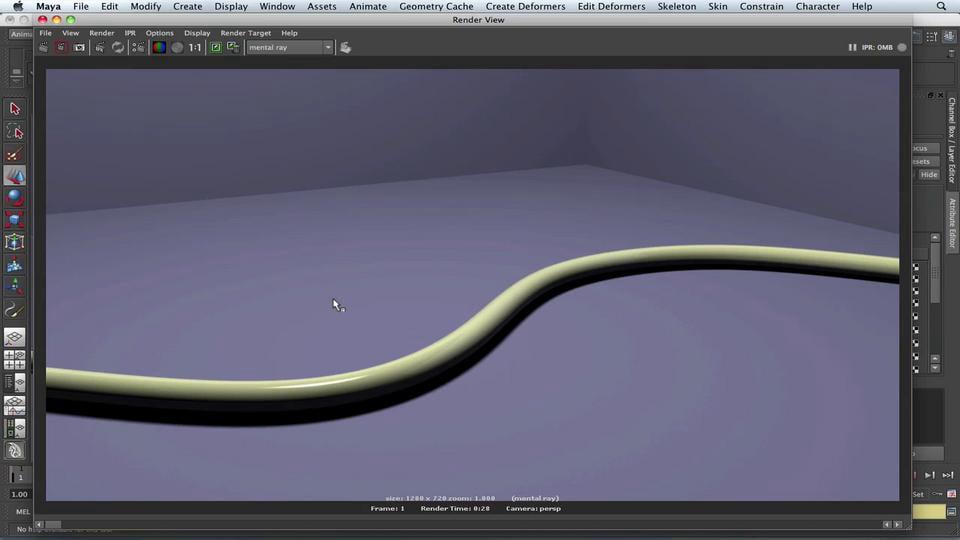Viewport: 960px width, 540px height.
Task: Open the Render menu in Render View
Action: 102,33
